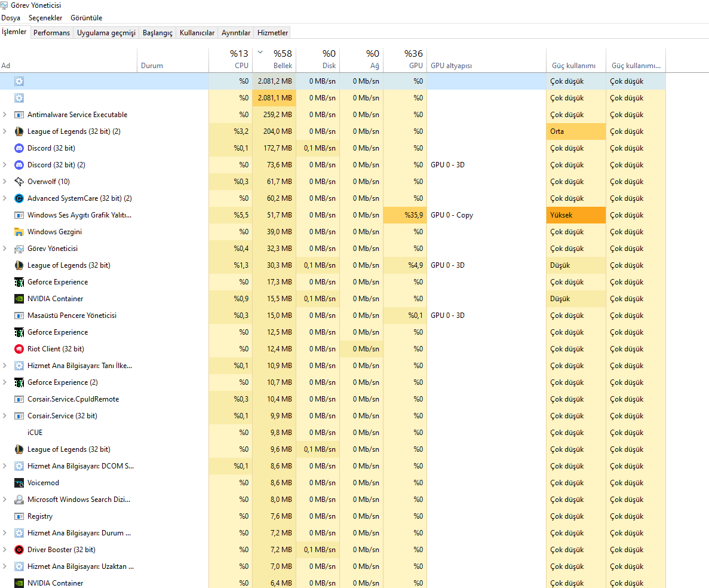Expand the Antimalware Service Executable group

click(5, 115)
